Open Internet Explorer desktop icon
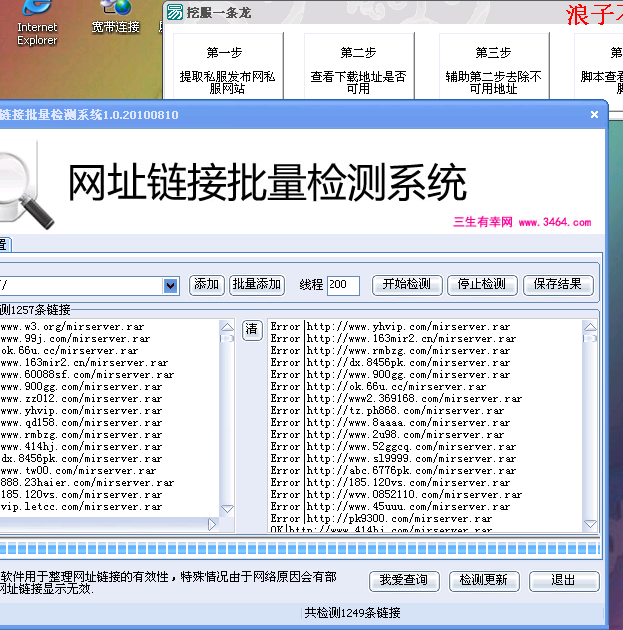This screenshot has height=630, width=623. 37,20
